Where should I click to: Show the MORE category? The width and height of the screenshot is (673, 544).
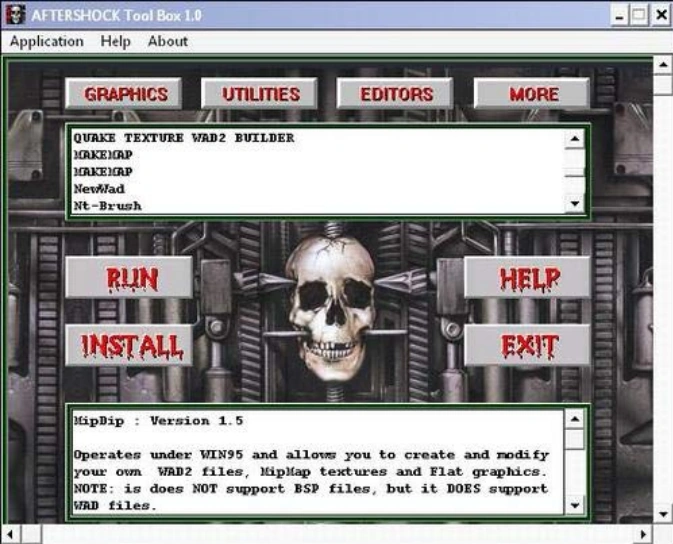tap(532, 94)
